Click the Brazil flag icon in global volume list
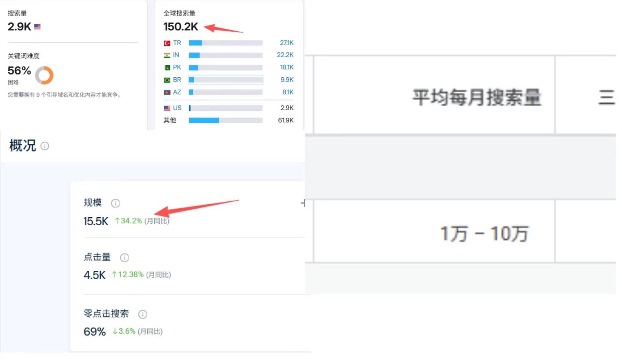 point(167,80)
